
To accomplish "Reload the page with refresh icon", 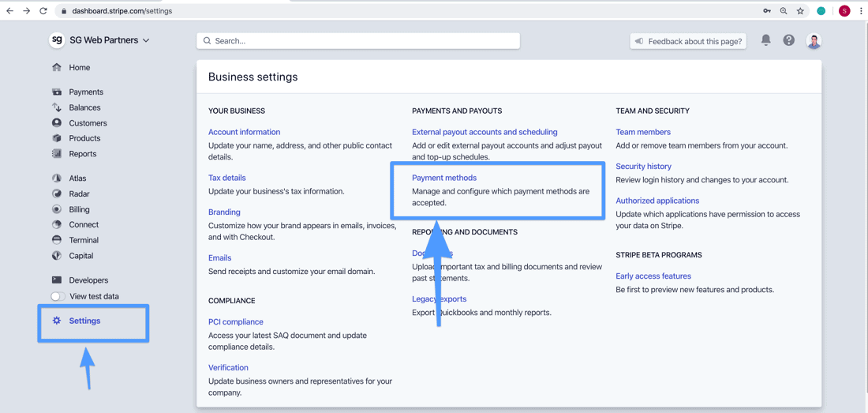I will (x=43, y=10).
